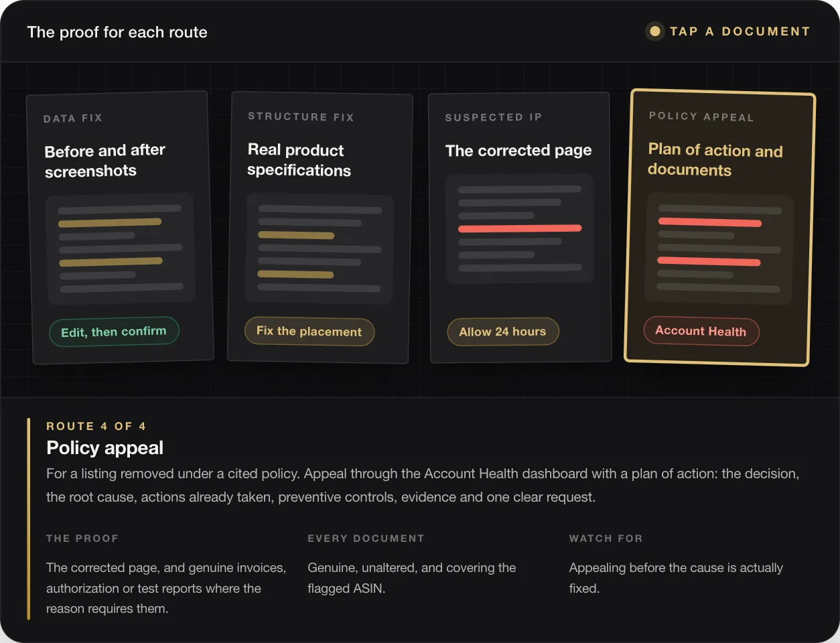The height and width of the screenshot is (643, 840).
Task: Click the 'WATCH FOR' column header
Action: 606,539
